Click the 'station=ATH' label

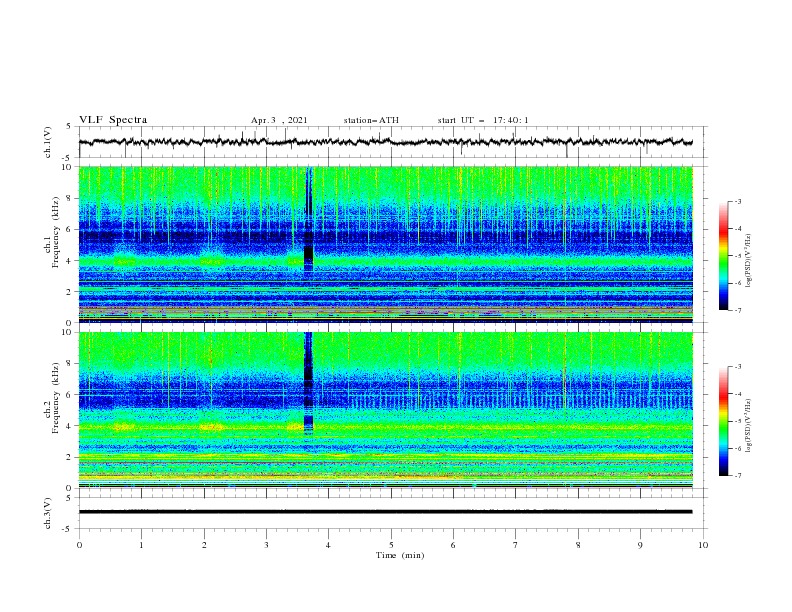pos(371,120)
